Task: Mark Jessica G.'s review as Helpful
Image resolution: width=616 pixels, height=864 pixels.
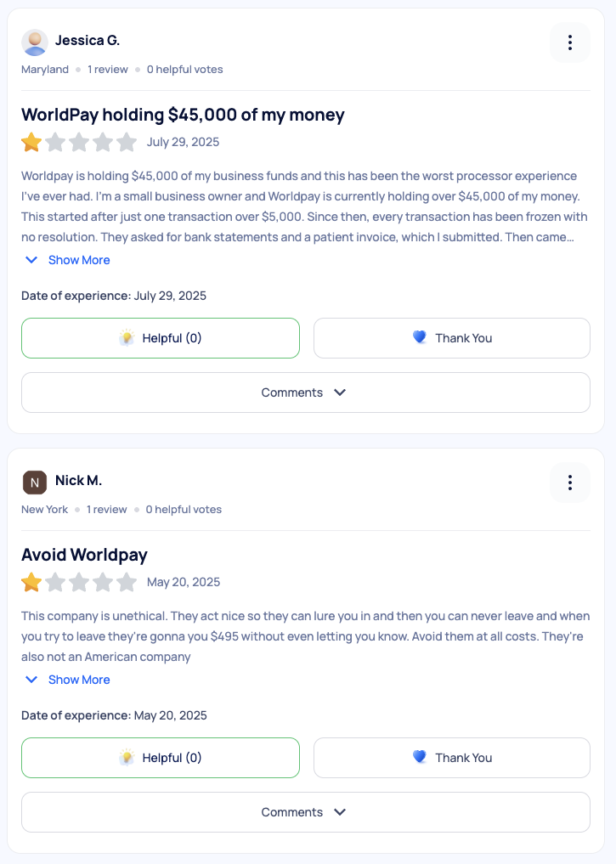Action: (161, 338)
